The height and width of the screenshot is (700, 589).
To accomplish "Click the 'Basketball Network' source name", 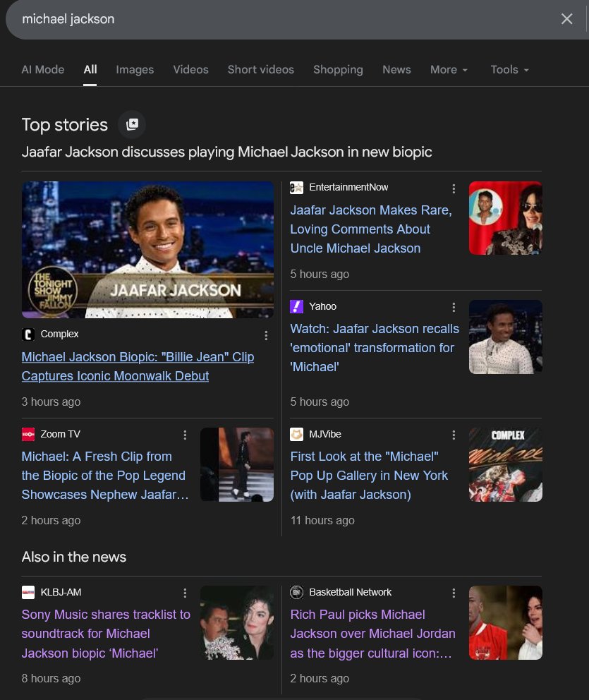I will [351, 592].
